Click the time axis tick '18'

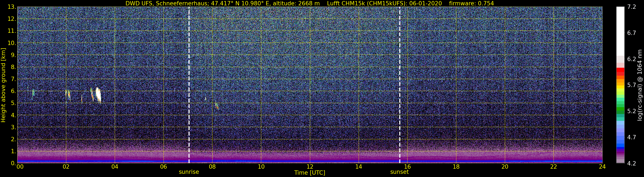pos(456,167)
